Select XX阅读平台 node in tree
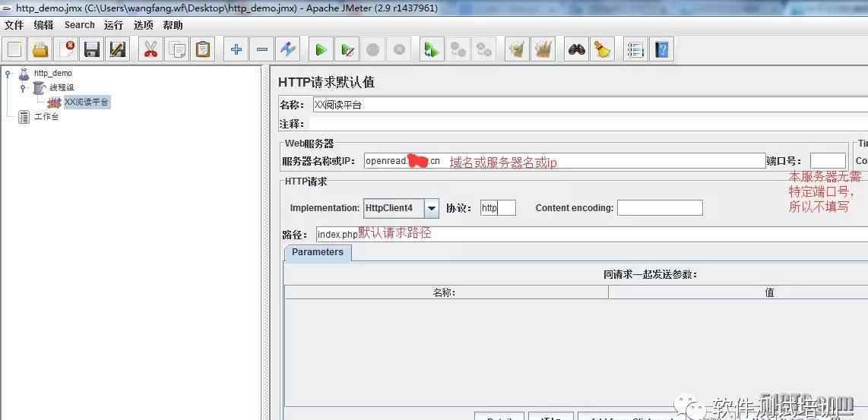The height and width of the screenshot is (420, 868). [x=87, y=102]
